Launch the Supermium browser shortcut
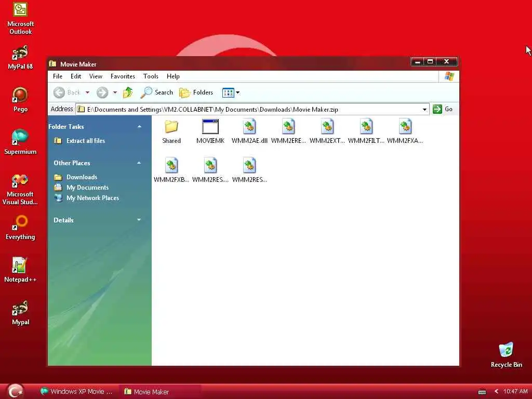This screenshot has width=532, height=399. click(x=20, y=142)
